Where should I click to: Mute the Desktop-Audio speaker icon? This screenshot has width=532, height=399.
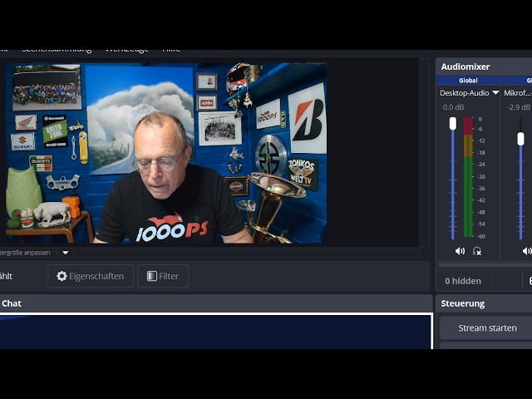[x=460, y=251]
